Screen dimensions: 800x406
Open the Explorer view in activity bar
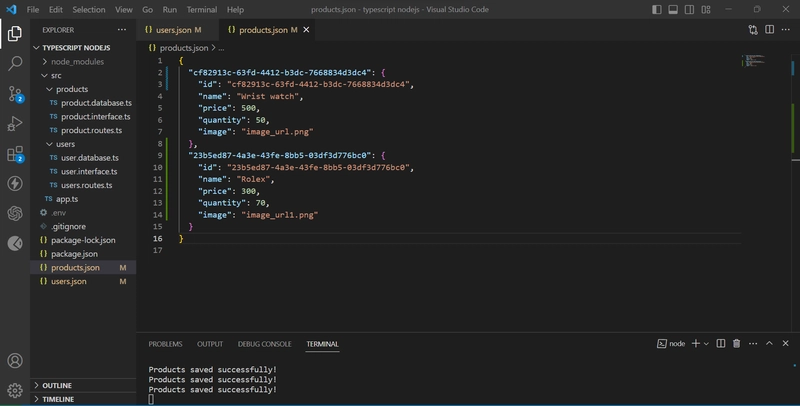point(15,34)
